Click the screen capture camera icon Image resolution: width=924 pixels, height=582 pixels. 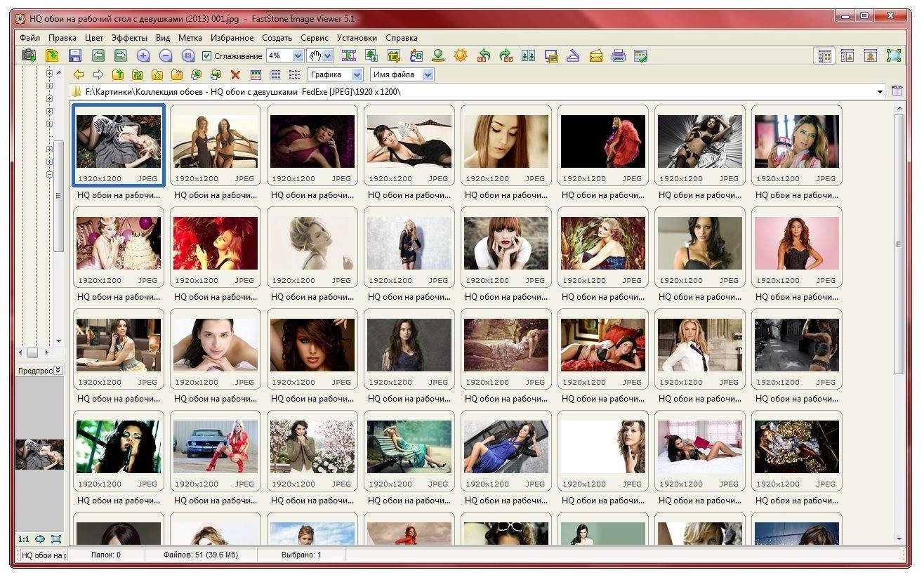pyautogui.click(x=28, y=55)
